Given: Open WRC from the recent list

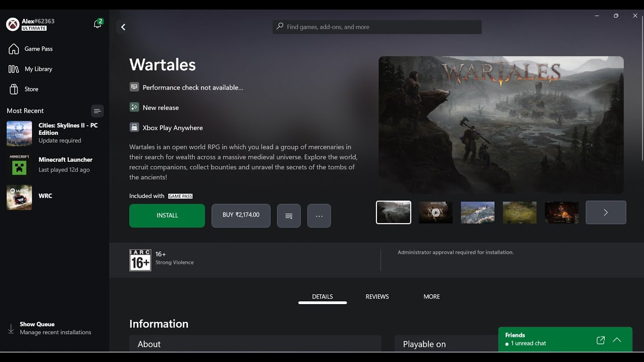Looking at the screenshot, I should tap(54, 197).
